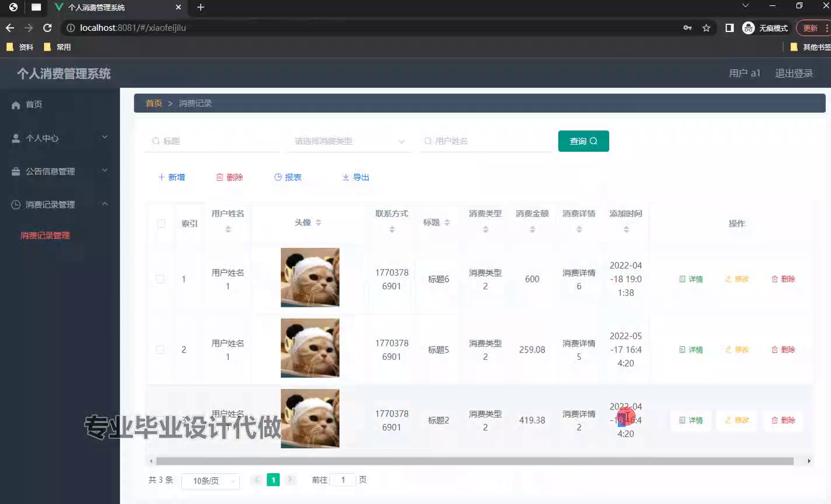The width and height of the screenshot is (831, 504).
Task: Open a new browser tab
Action: click(201, 8)
